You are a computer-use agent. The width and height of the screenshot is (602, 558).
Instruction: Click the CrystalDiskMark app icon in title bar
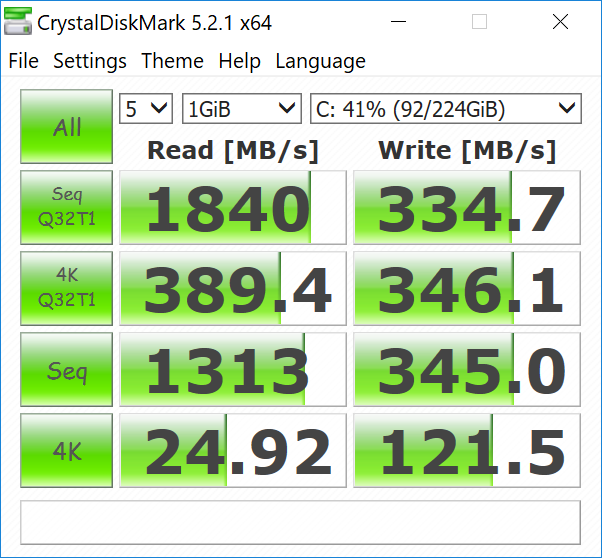(x=18, y=22)
